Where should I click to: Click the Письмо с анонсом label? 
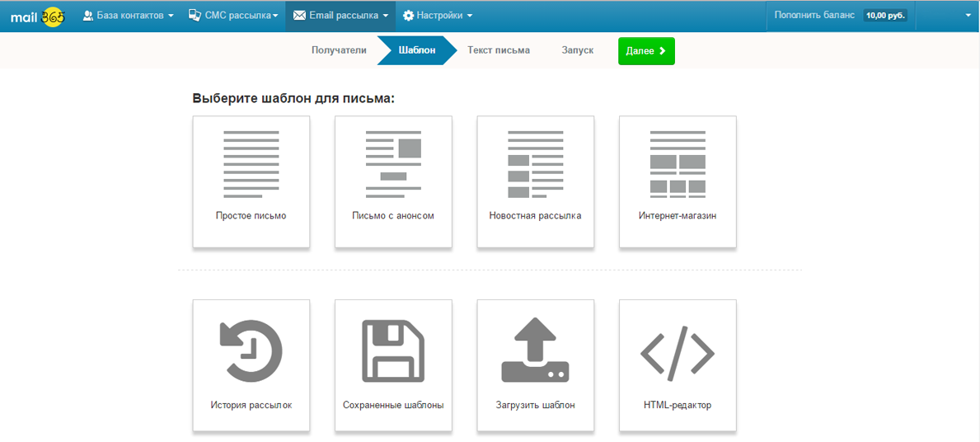tap(393, 216)
